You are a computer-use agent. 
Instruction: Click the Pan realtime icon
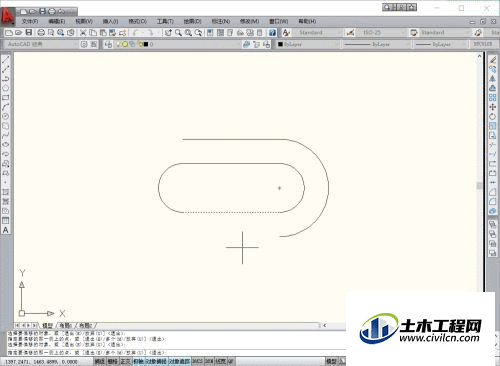[168, 32]
